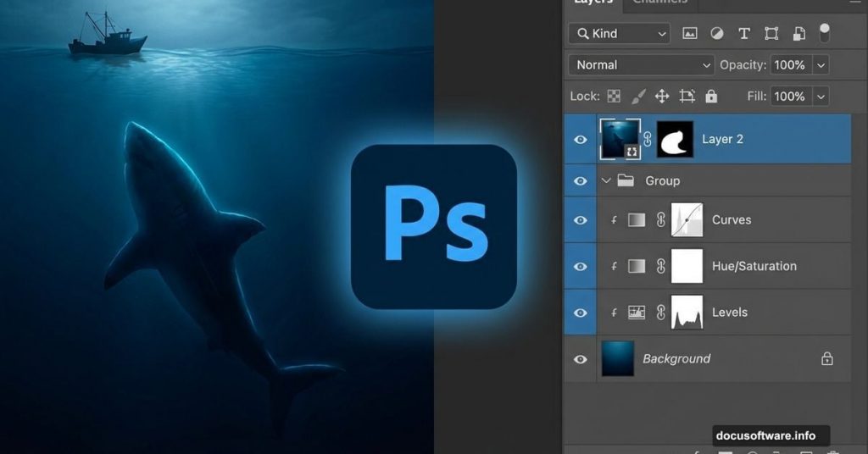Hide the Hue/Saturation layer eye icon

[580, 267]
